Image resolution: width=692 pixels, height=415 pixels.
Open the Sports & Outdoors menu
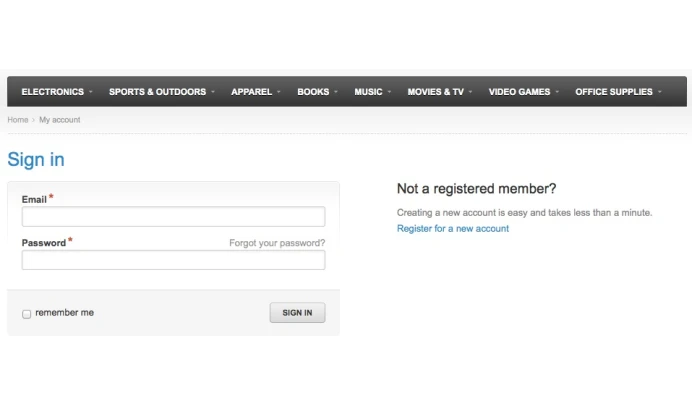(157, 92)
